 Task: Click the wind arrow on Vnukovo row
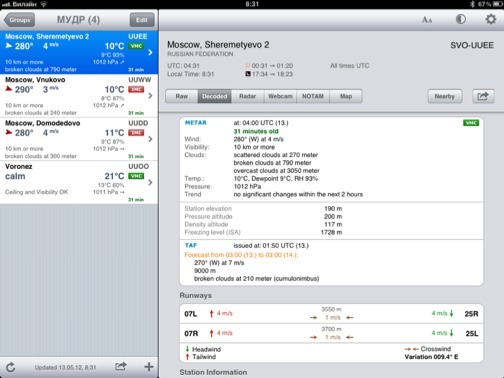click(x=9, y=89)
